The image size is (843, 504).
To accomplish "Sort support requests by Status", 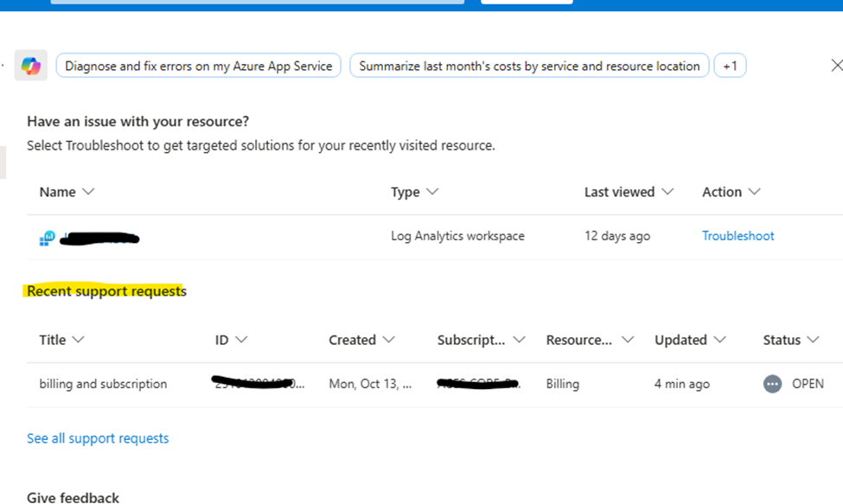I will (791, 340).
